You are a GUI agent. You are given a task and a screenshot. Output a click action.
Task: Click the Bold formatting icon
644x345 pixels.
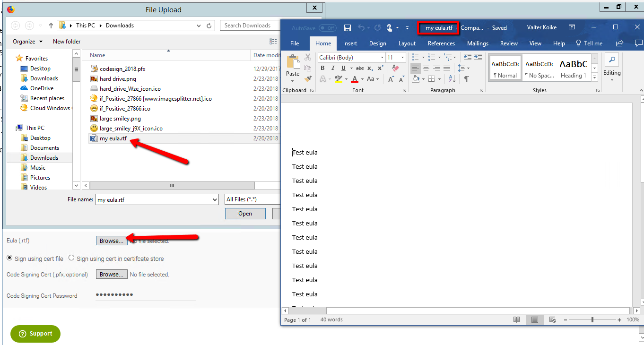(x=322, y=68)
